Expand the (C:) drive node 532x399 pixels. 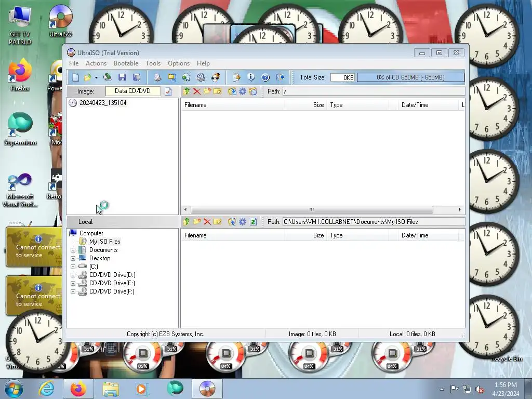pyautogui.click(x=73, y=267)
